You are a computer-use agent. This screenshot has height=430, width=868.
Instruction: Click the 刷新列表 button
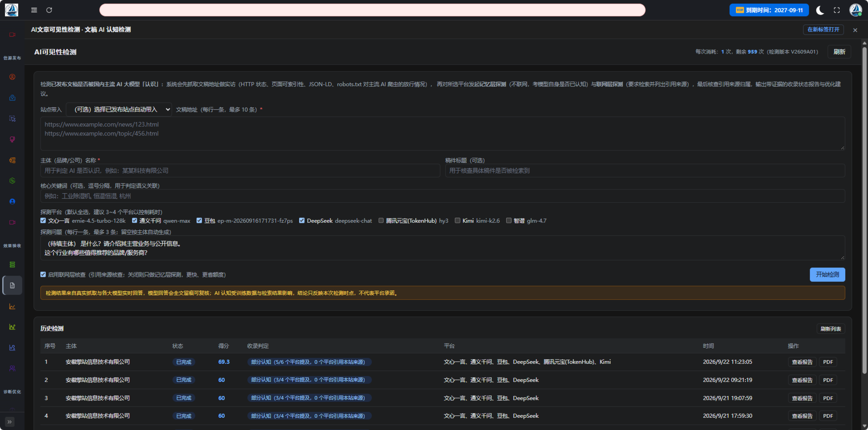(x=831, y=329)
